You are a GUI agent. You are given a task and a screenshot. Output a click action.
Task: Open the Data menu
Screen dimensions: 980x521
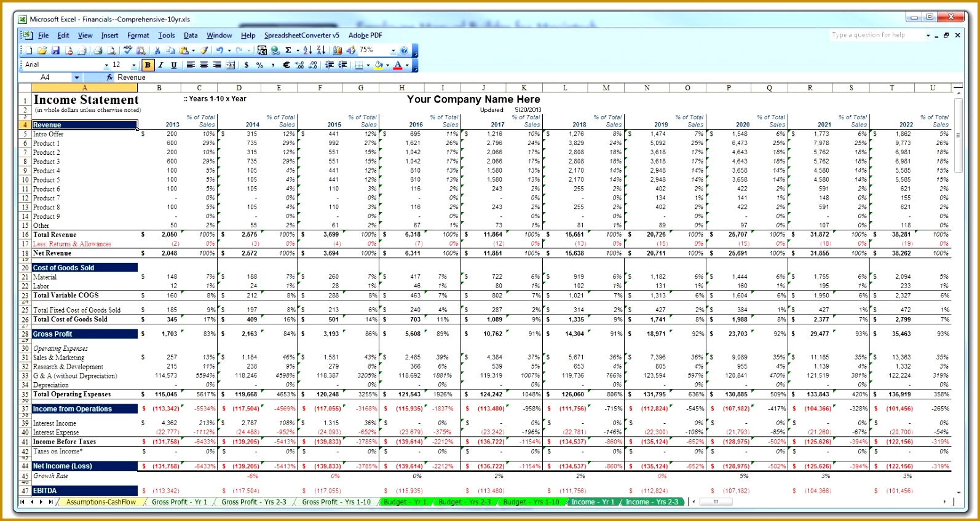[x=191, y=36]
